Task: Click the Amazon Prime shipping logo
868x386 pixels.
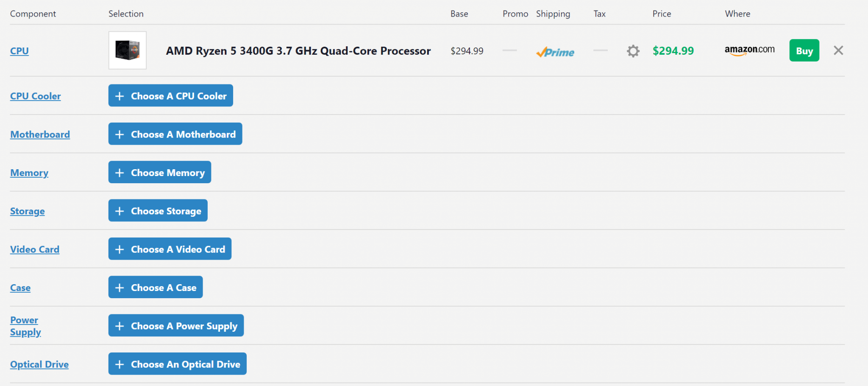Action: [555, 52]
